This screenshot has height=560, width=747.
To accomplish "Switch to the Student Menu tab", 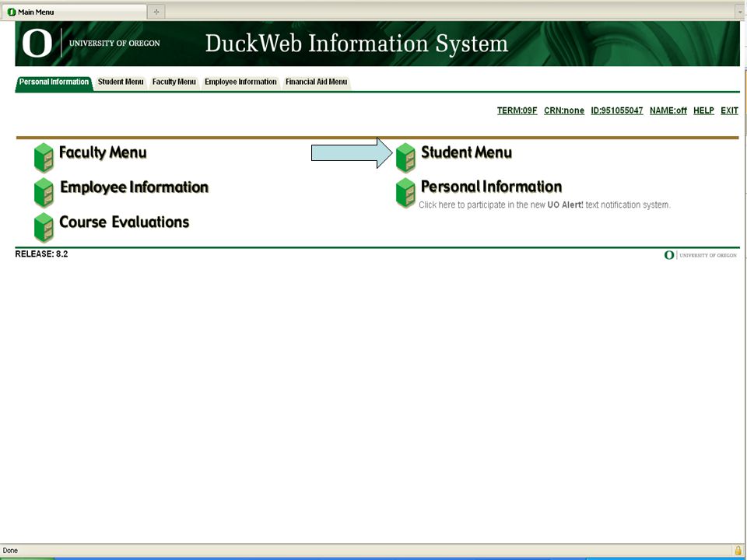I will [121, 82].
